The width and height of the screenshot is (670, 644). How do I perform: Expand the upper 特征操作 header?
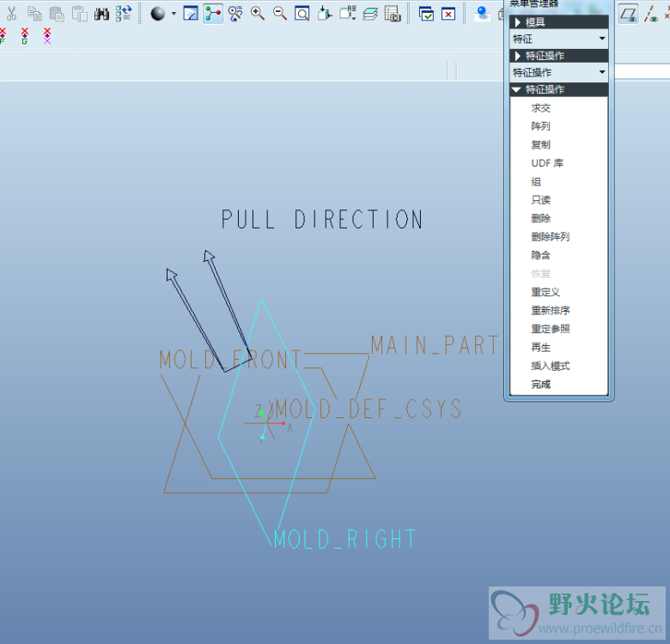pos(559,56)
